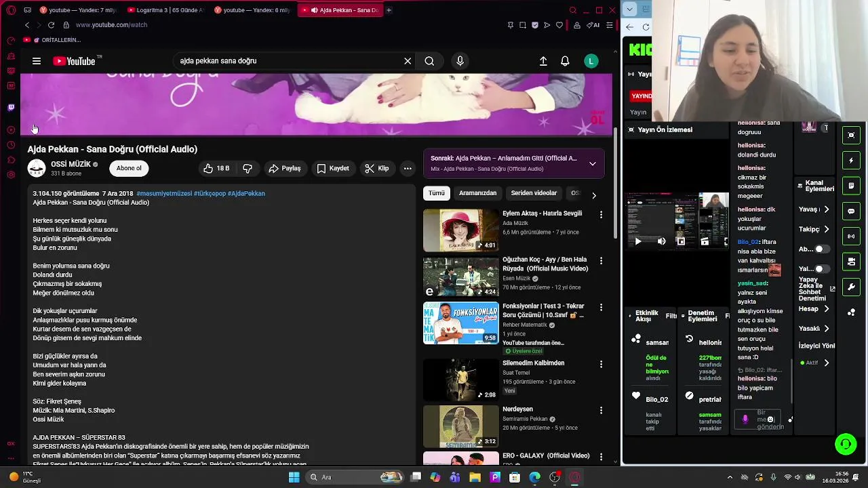Subscribe with Abone ol button
This screenshot has width=868, height=488.
pyautogui.click(x=129, y=168)
